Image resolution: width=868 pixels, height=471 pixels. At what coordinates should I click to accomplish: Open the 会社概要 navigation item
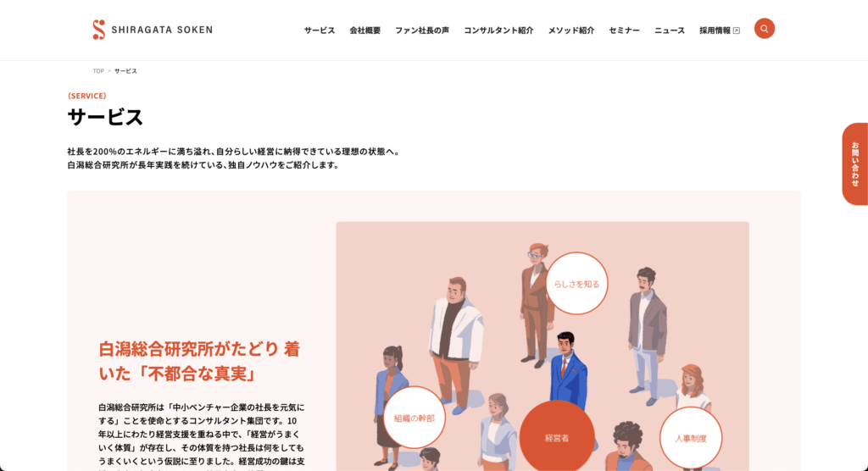pos(364,30)
